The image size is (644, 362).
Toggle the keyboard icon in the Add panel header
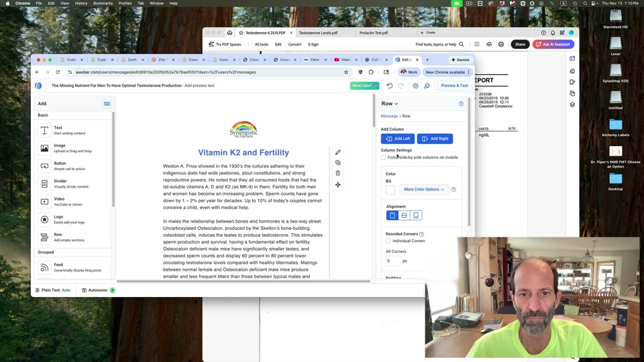(x=107, y=104)
